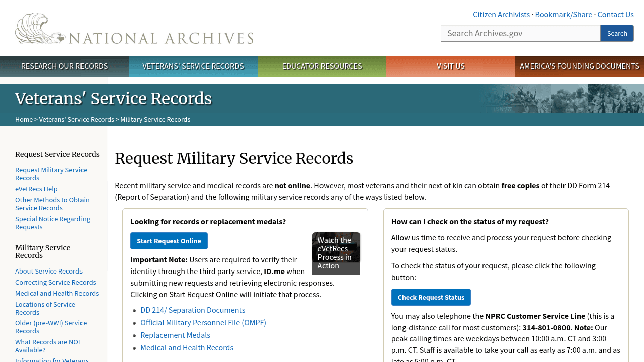Viewport: 644px width, 362px height.
Task: Click the National Archives eagle logo
Action: coord(38,29)
